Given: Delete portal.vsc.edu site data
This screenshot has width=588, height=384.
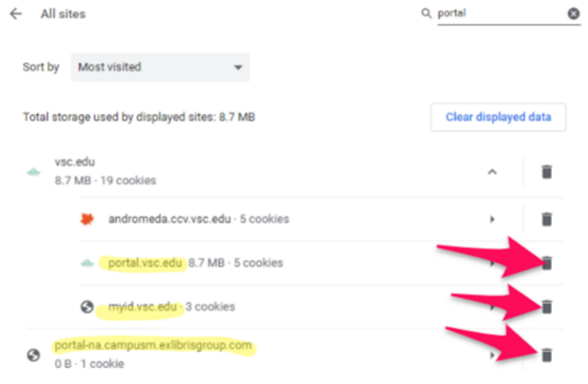Looking at the screenshot, I should point(547,263).
